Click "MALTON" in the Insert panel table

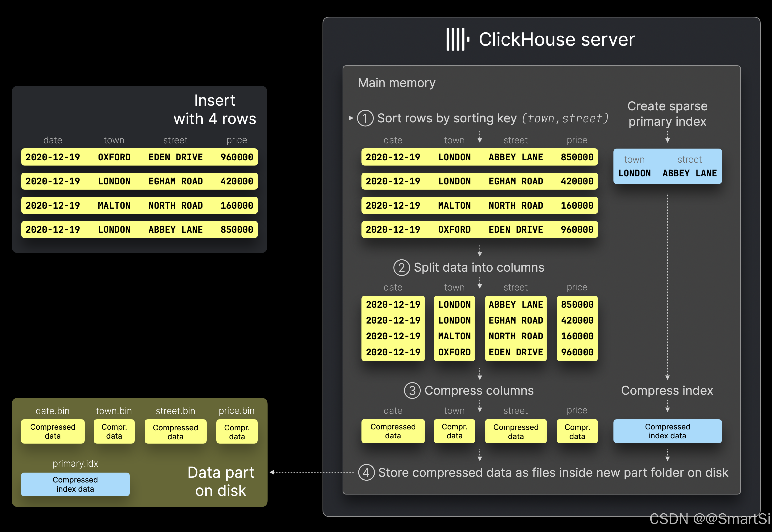114,205
